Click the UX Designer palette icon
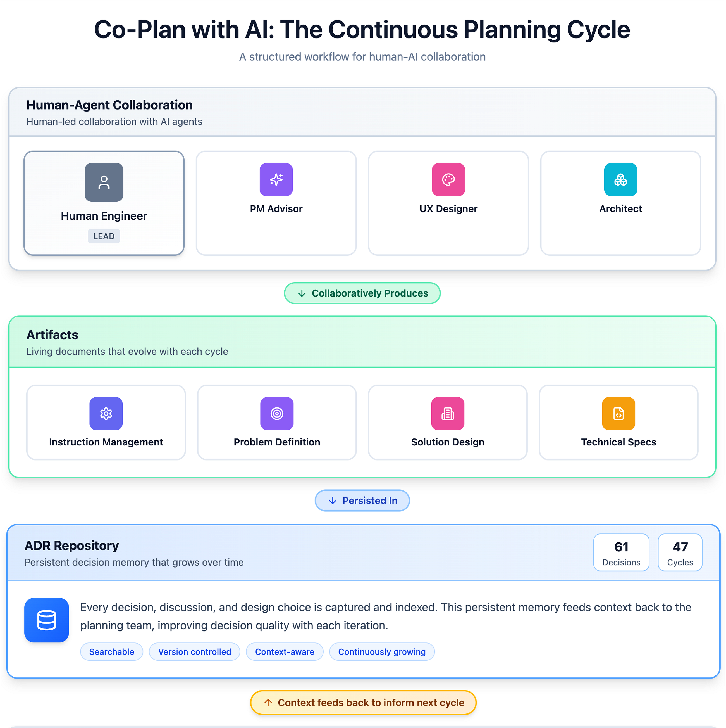The height and width of the screenshot is (728, 726). (x=448, y=180)
